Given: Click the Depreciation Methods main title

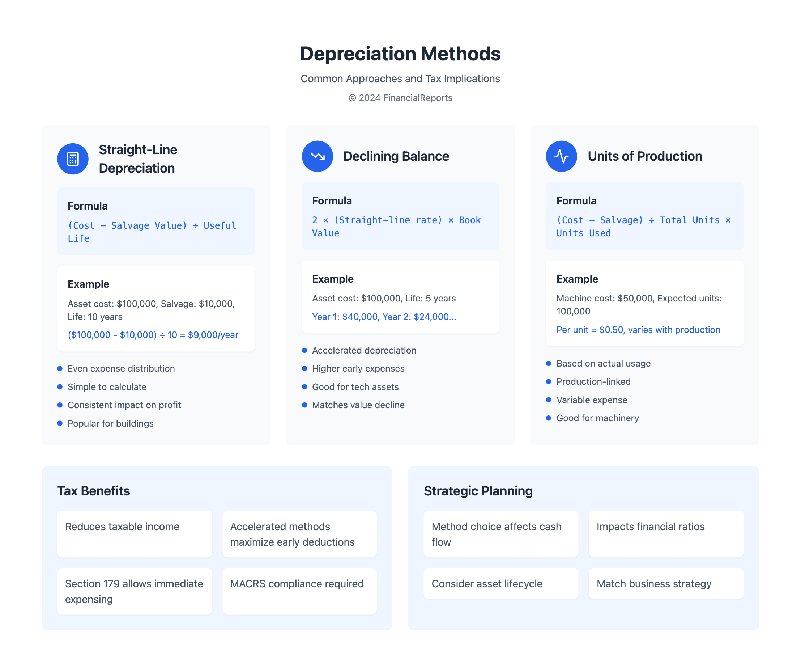Looking at the screenshot, I should coord(400,54).
